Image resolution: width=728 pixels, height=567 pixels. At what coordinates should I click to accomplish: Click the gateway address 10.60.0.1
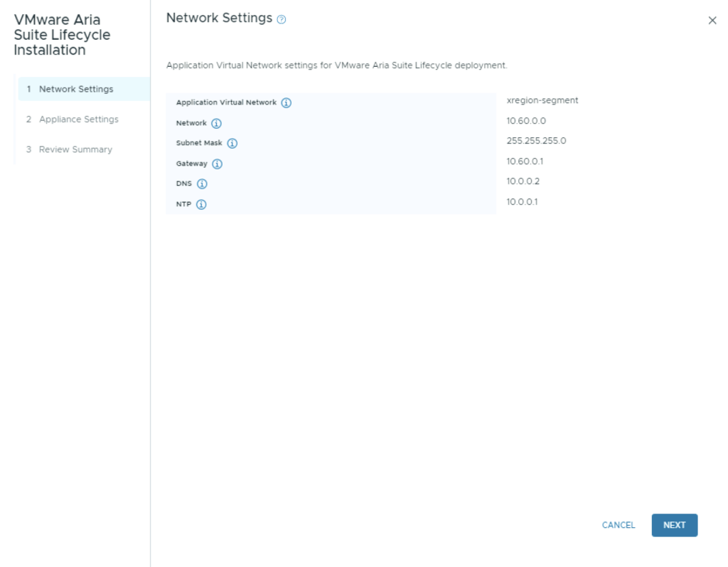point(525,161)
